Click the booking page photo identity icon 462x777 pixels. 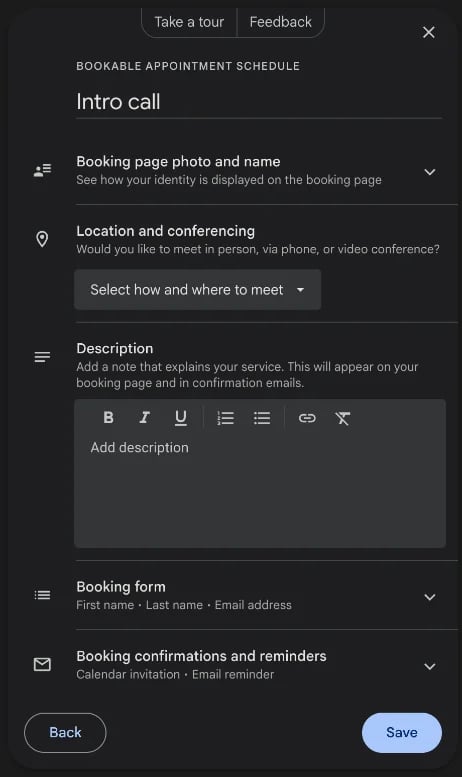tap(42, 170)
